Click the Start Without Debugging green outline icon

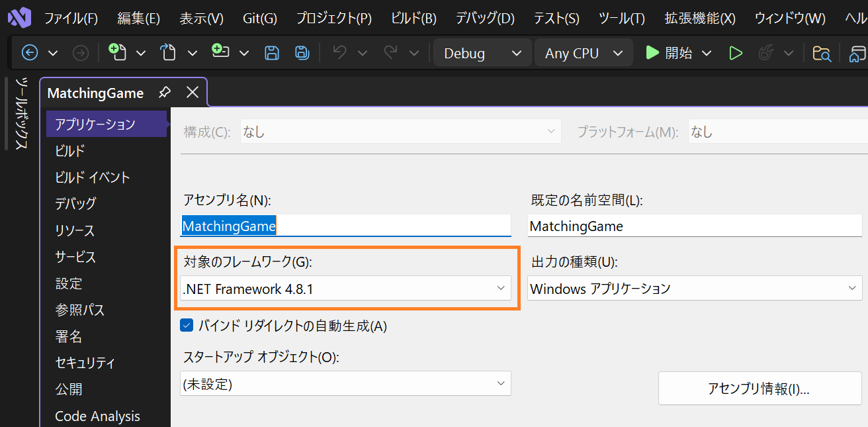tap(736, 53)
